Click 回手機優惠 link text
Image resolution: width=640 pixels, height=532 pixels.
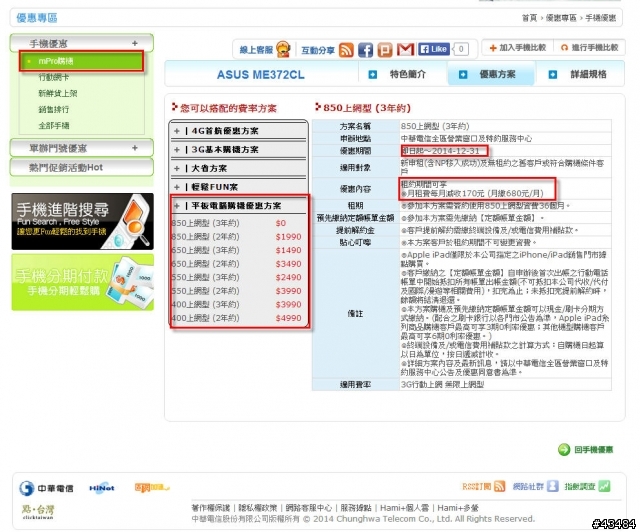593,450
